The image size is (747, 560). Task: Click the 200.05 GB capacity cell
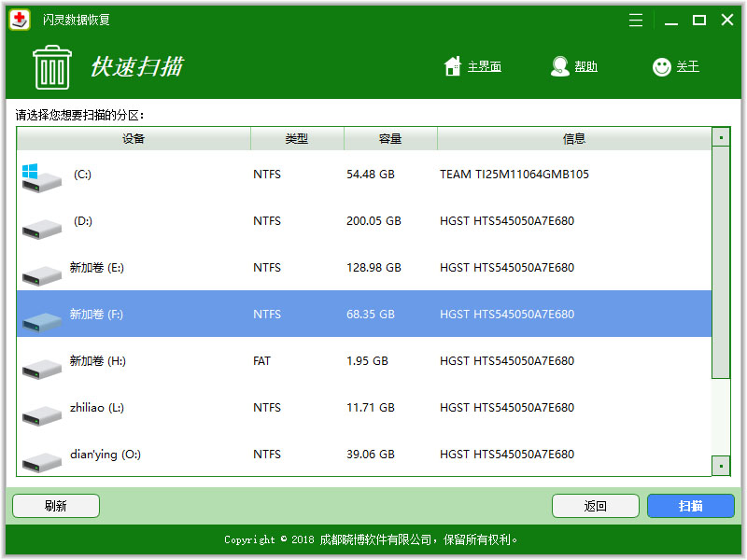click(x=374, y=221)
